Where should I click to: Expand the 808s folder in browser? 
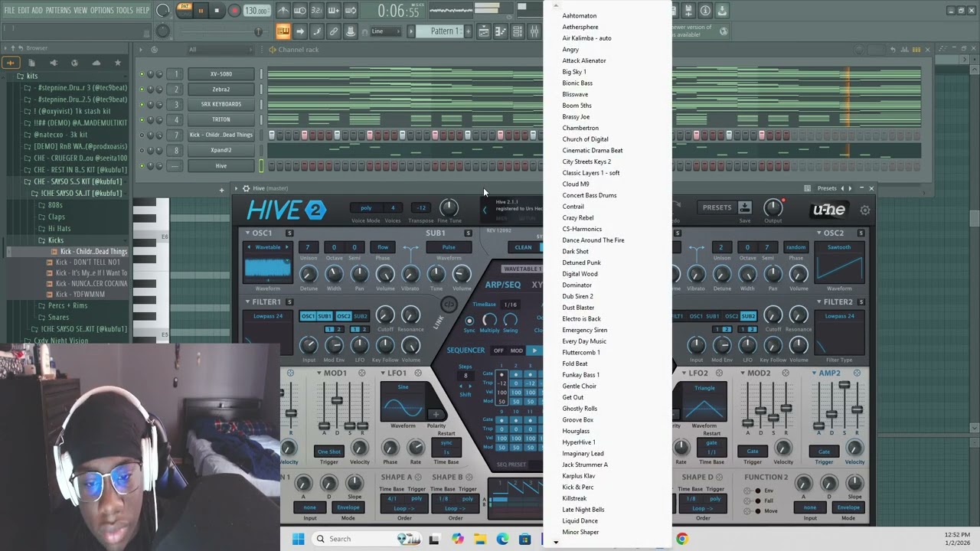tap(55, 205)
